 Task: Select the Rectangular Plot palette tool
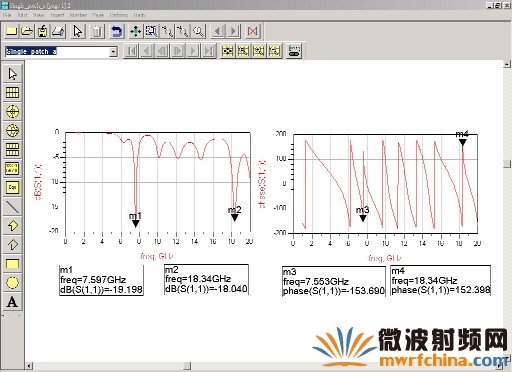(x=12, y=92)
